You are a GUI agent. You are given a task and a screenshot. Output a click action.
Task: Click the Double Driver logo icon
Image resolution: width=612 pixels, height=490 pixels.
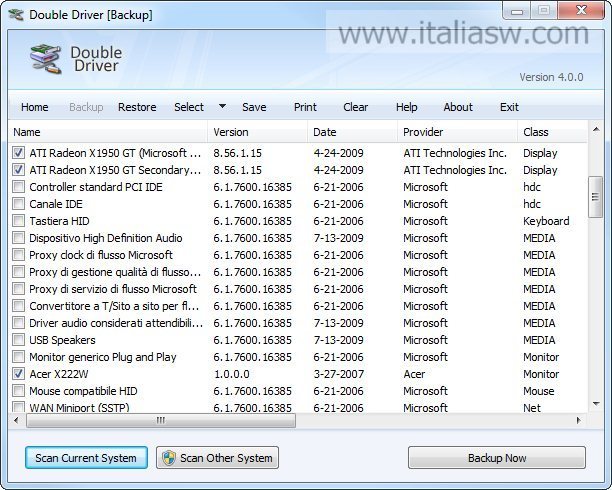(46, 59)
